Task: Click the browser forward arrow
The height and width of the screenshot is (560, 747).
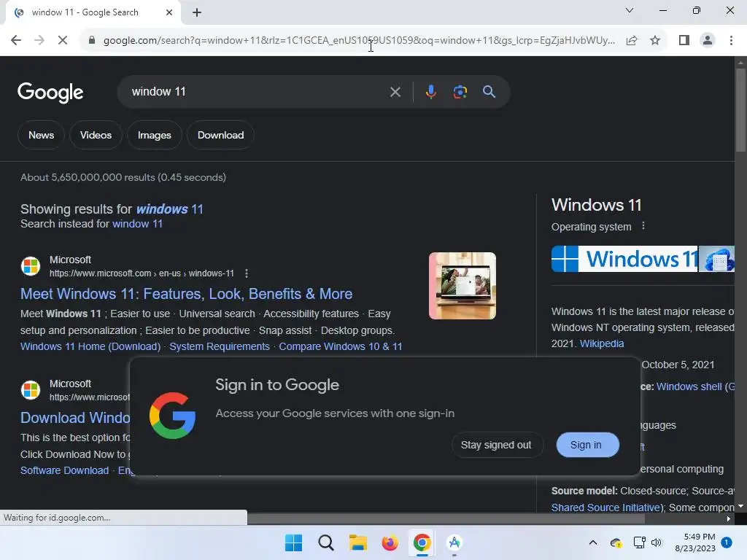Action: coord(39,41)
